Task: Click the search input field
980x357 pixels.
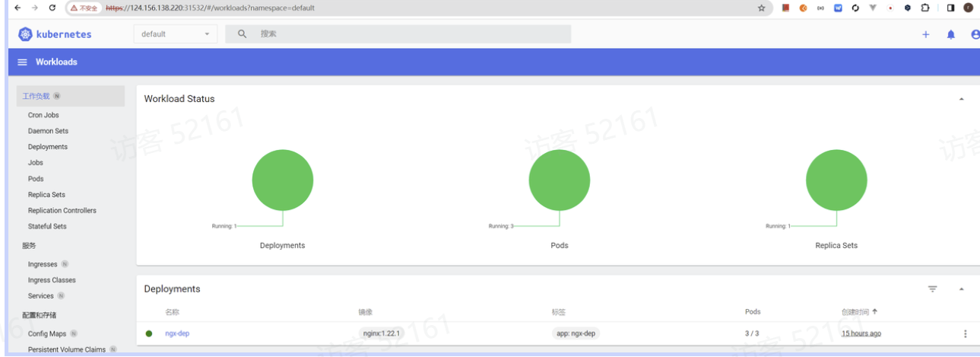Action: (411, 34)
